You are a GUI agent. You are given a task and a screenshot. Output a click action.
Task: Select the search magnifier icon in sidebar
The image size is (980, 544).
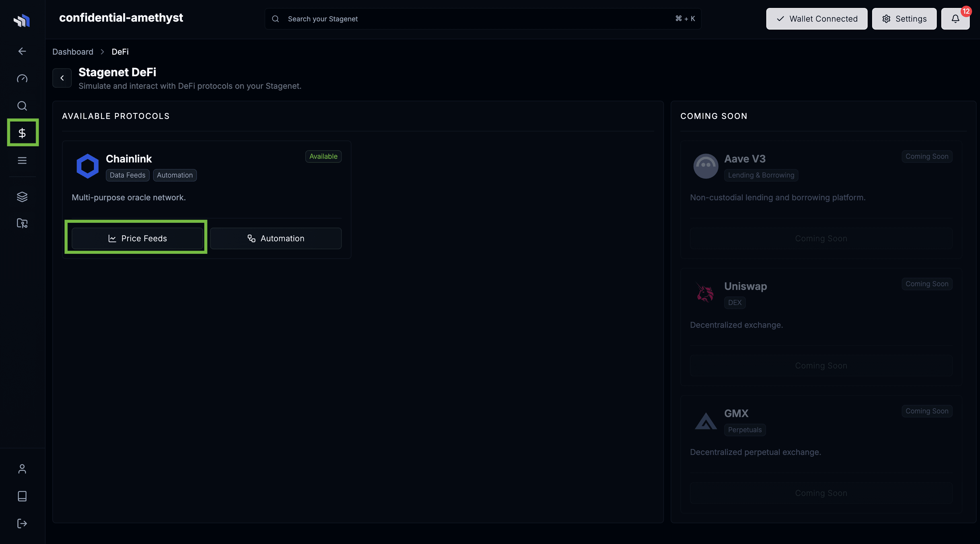click(x=22, y=106)
